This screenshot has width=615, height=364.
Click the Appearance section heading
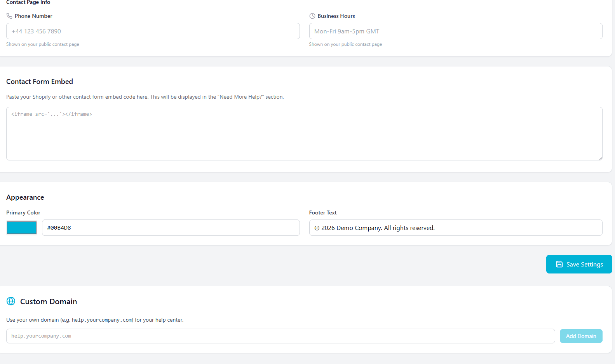pyautogui.click(x=25, y=197)
